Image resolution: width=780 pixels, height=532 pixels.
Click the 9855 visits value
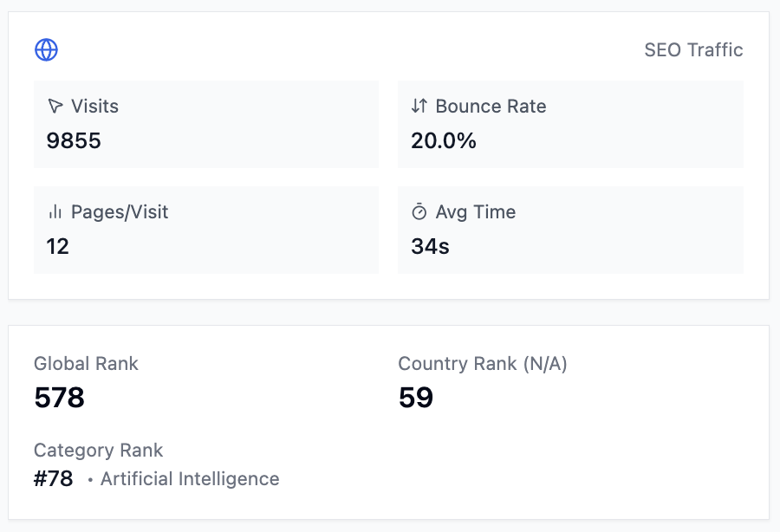[x=74, y=141]
